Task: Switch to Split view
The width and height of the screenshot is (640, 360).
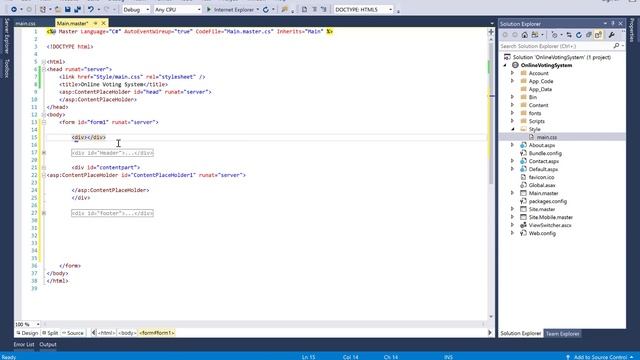Action: pos(50,333)
